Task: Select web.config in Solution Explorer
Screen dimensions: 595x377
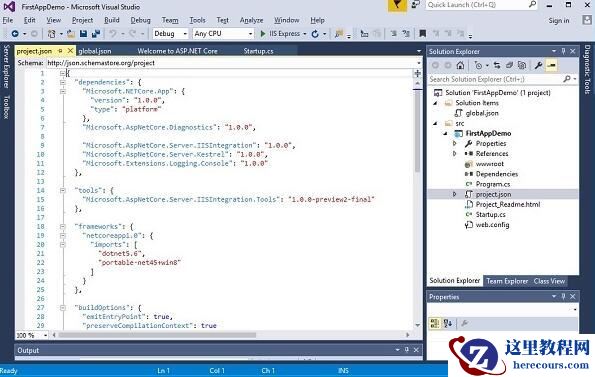Action: point(493,225)
